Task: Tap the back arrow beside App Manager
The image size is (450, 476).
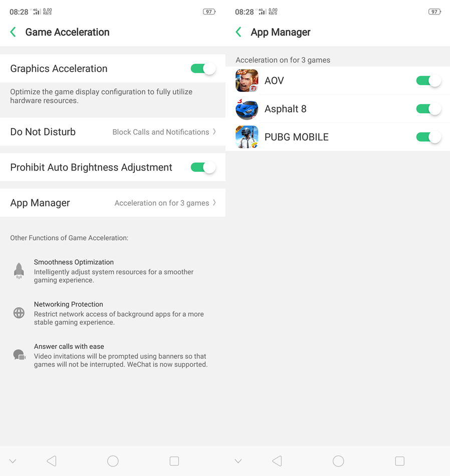Action: tap(239, 32)
